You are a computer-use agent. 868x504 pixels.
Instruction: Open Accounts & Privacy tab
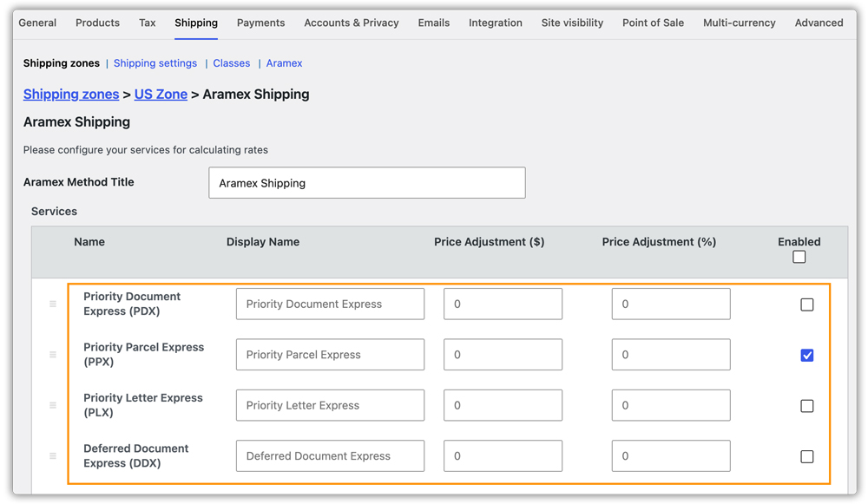coord(352,23)
